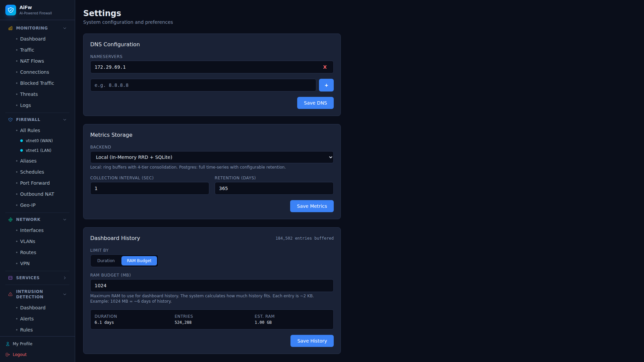Click the Services server icon
Viewport: 644px width, 362px height.
[x=10, y=278]
